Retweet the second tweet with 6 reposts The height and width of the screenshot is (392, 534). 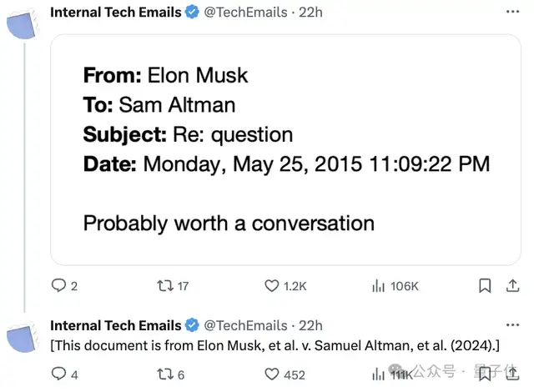[x=165, y=374]
